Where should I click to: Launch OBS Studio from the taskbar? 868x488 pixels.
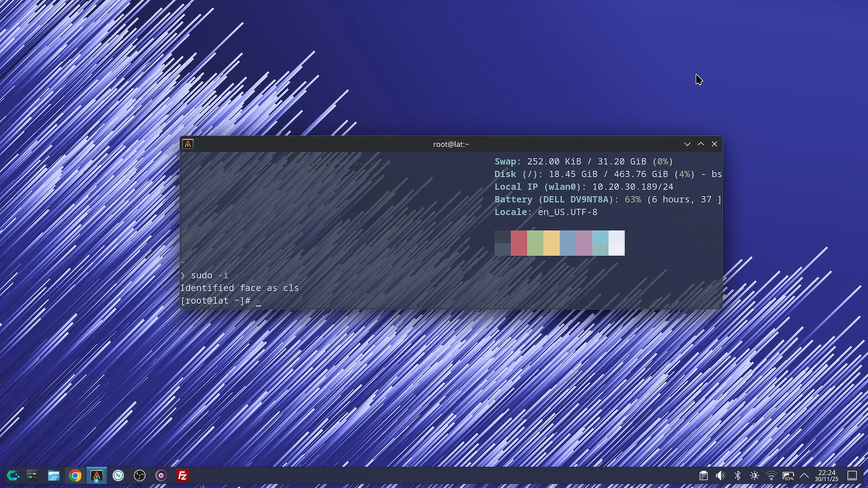point(139,476)
